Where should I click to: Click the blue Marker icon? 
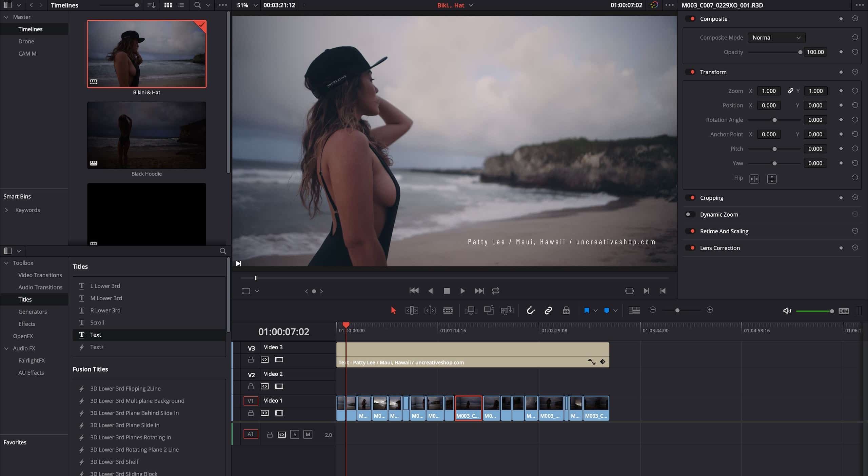tap(607, 310)
